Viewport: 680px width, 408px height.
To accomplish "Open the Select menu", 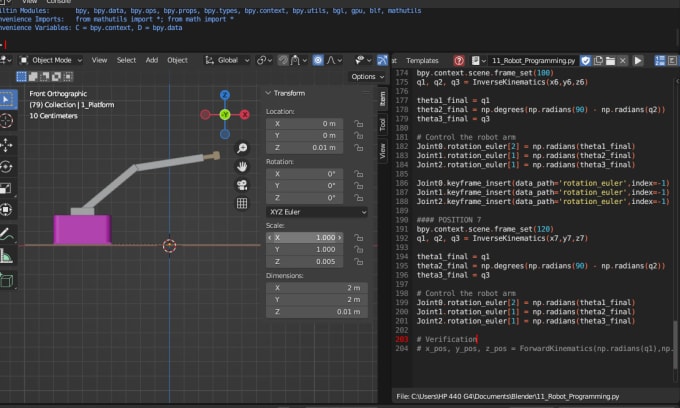I will tap(126, 60).
